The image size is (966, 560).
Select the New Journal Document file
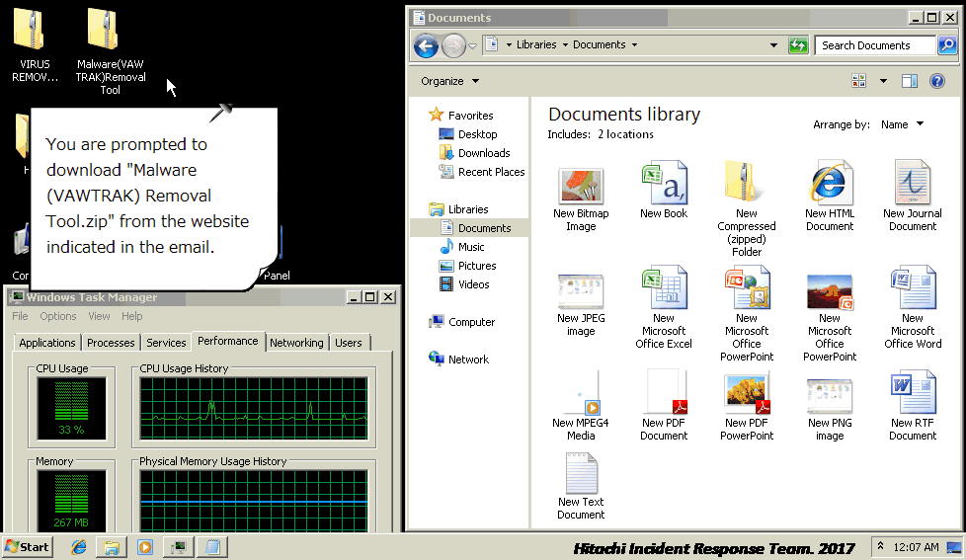[x=913, y=197]
